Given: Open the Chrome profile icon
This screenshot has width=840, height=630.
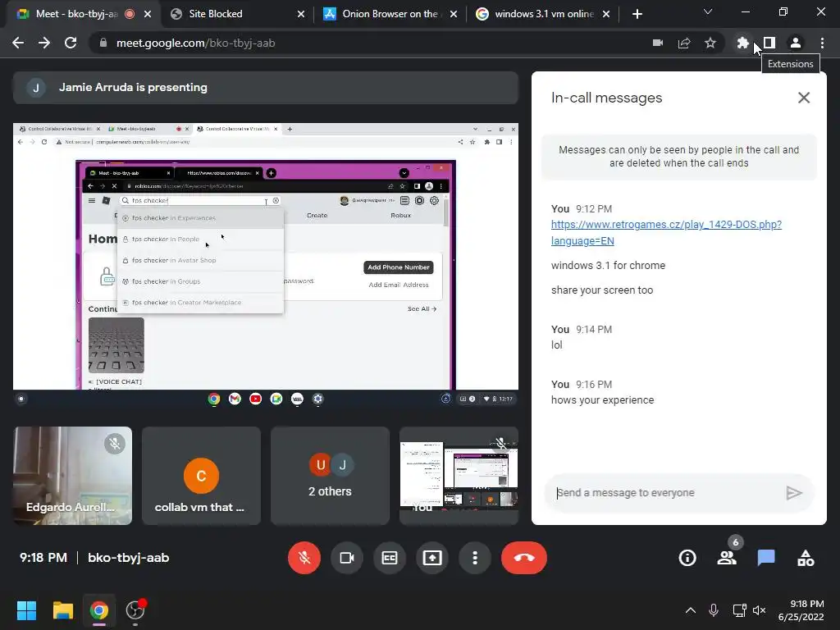Looking at the screenshot, I should [x=796, y=43].
